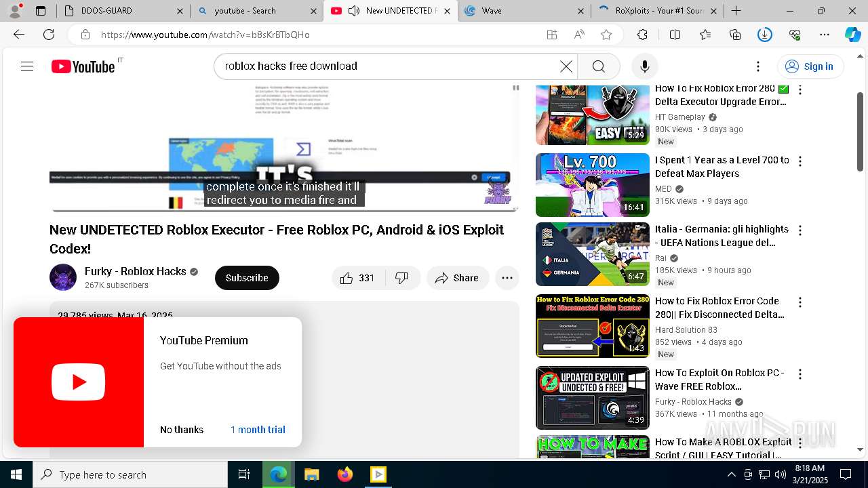Open Lv. 700 video thumbnail

[x=593, y=185]
